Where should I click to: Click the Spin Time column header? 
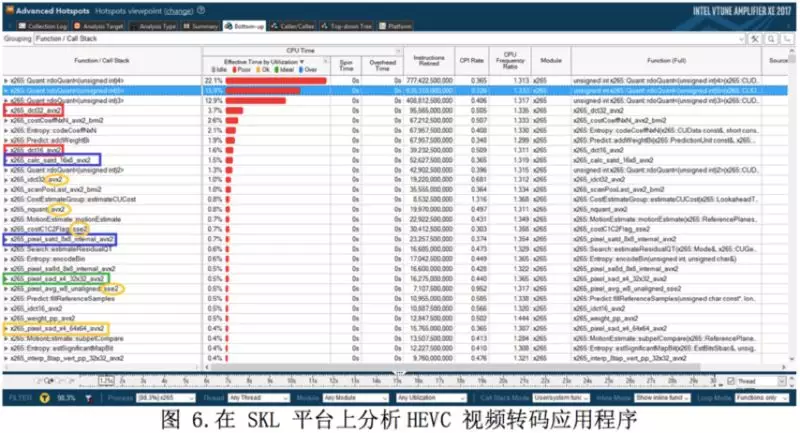[x=346, y=65]
